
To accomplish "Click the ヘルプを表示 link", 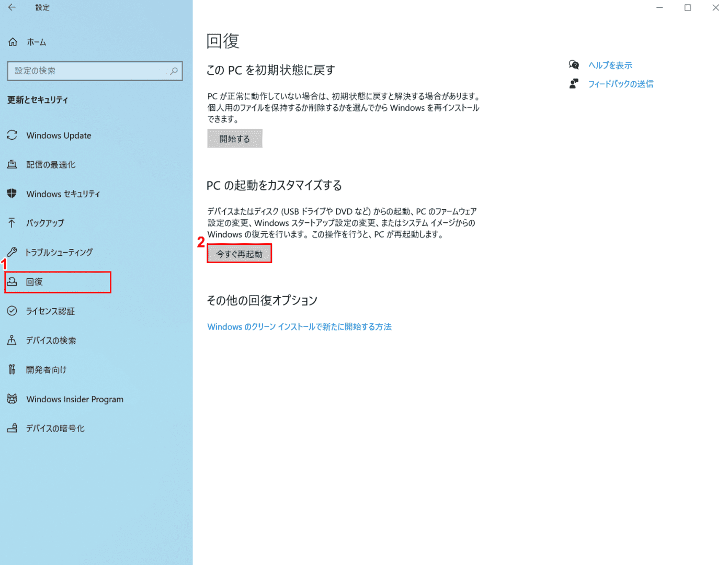I will [610, 65].
